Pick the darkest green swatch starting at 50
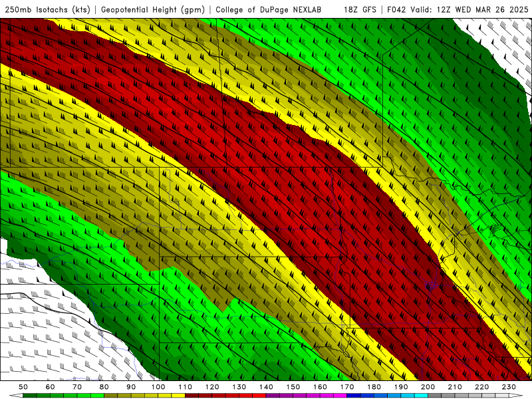532x399 pixels. 30,396
